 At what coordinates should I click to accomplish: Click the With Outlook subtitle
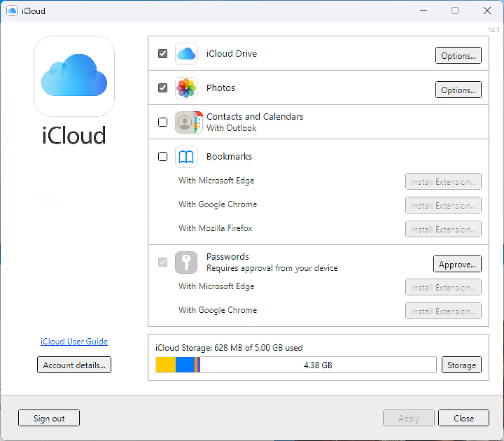tap(232, 128)
